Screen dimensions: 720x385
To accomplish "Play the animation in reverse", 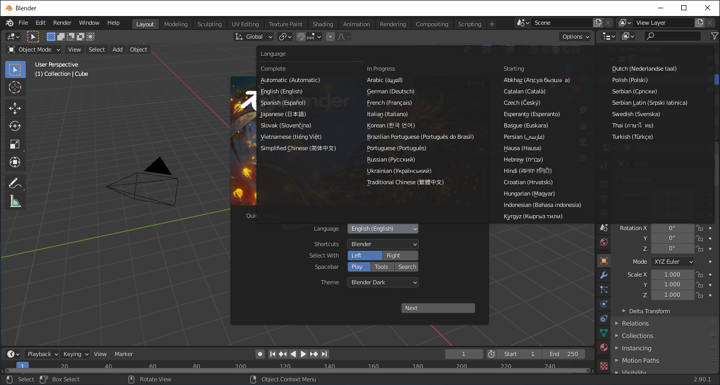I will 293,354.
